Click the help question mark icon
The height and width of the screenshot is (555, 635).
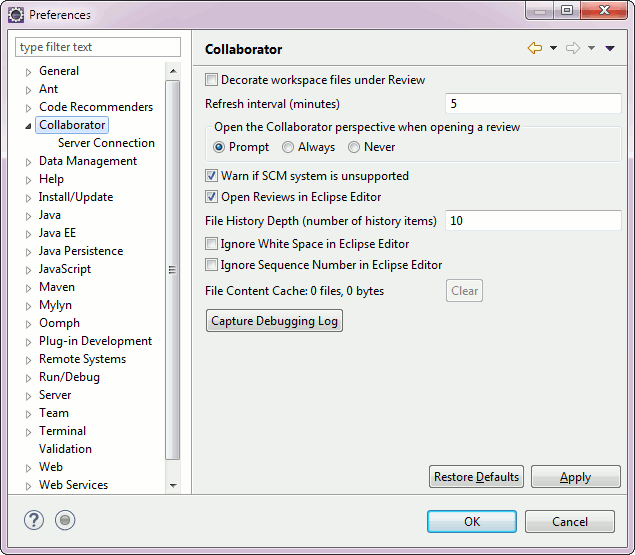[x=34, y=520]
